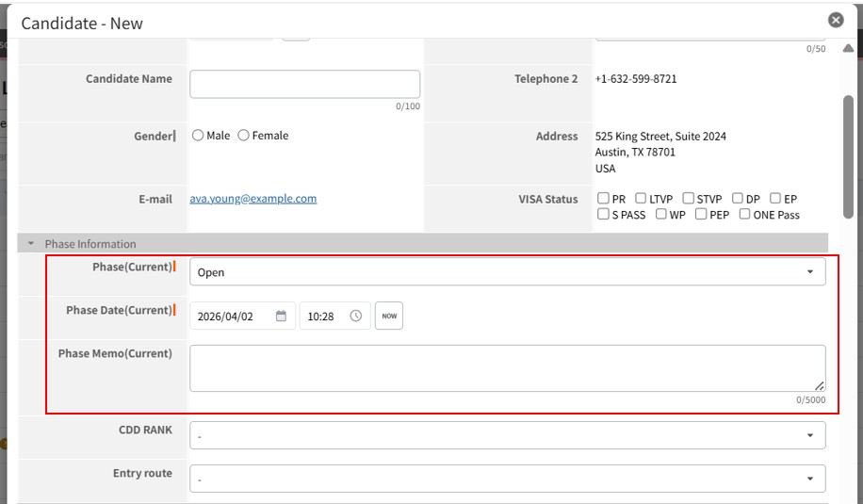Select the Female gender option
Screen dimensions: 863x504
tap(244, 136)
